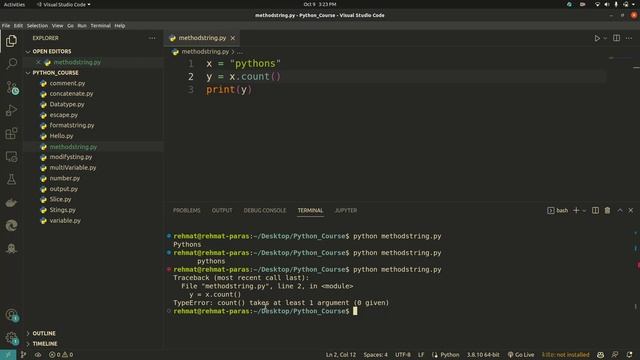Open the Selection menu
The height and width of the screenshot is (360, 640).
tap(37, 26)
